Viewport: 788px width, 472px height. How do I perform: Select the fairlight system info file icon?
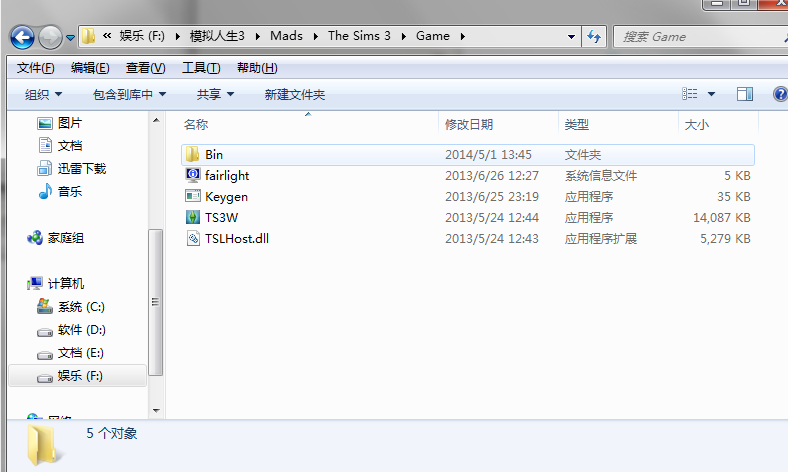point(192,175)
